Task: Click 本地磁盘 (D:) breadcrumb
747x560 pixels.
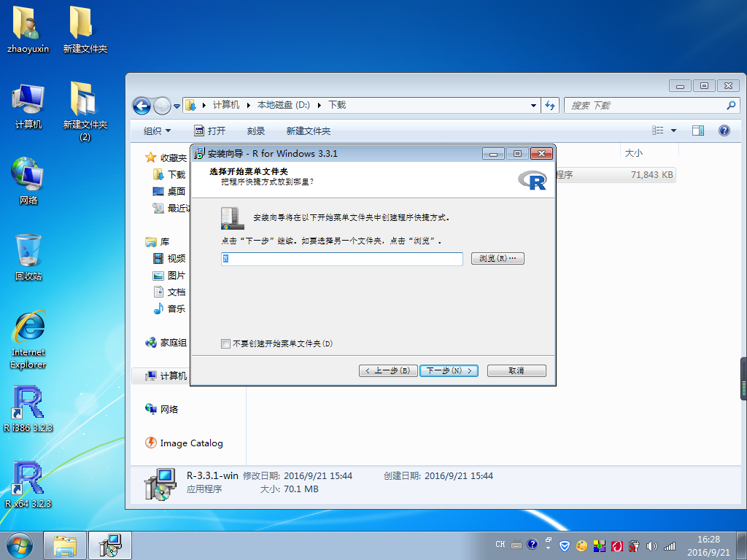Action: tap(284, 105)
